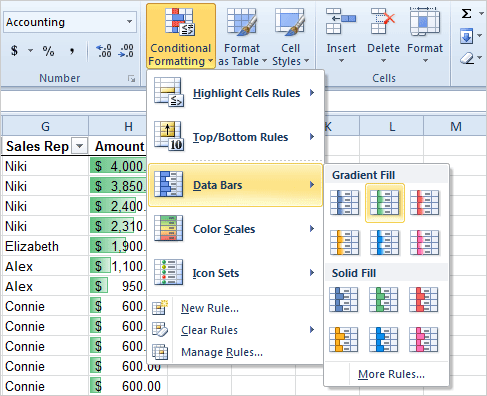Open Cell Styles gallery
The height and width of the screenshot is (396, 487).
pos(290,36)
